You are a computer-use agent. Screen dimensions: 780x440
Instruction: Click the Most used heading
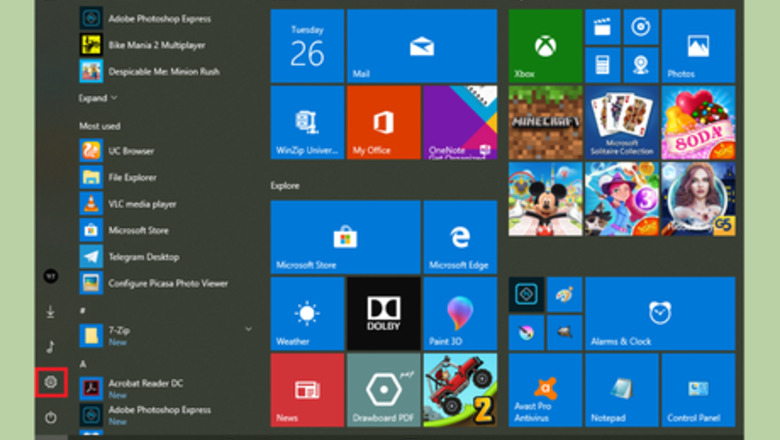tap(99, 126)
